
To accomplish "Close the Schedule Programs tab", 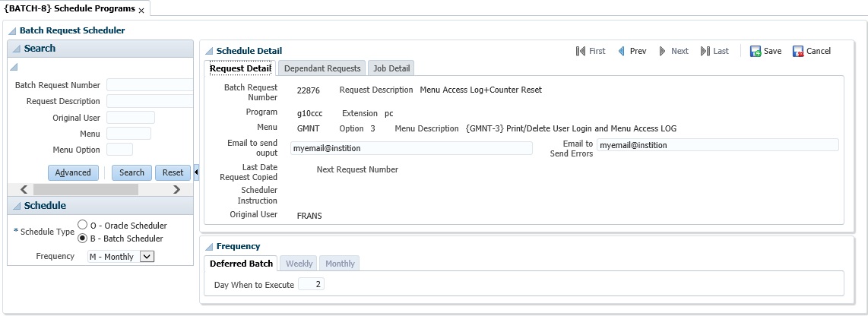I will pos(141,11).
